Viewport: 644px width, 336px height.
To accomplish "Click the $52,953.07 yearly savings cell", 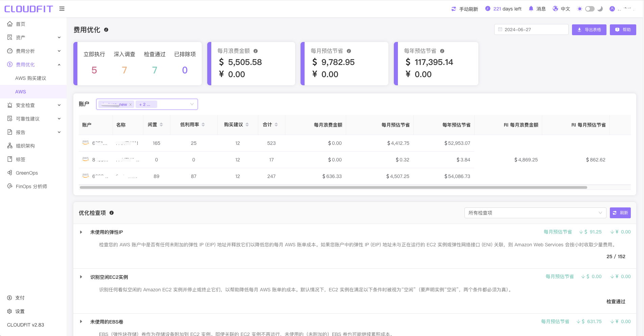I will [457, 143].
